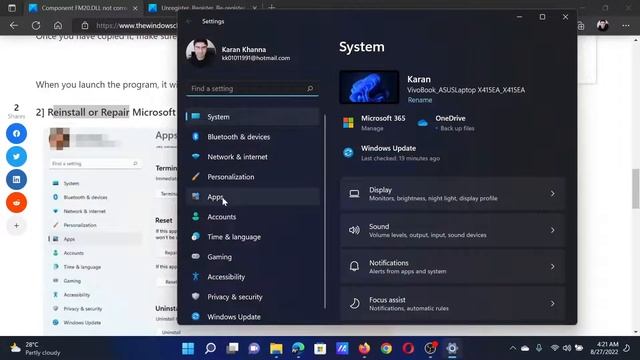
Task: Open the taskbar clock and date
Action: (604, 348)
